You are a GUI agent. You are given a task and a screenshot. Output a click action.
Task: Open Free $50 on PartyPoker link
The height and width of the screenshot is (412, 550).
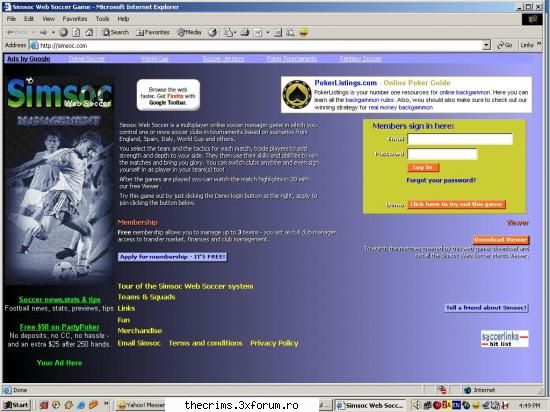coord(60,327)
